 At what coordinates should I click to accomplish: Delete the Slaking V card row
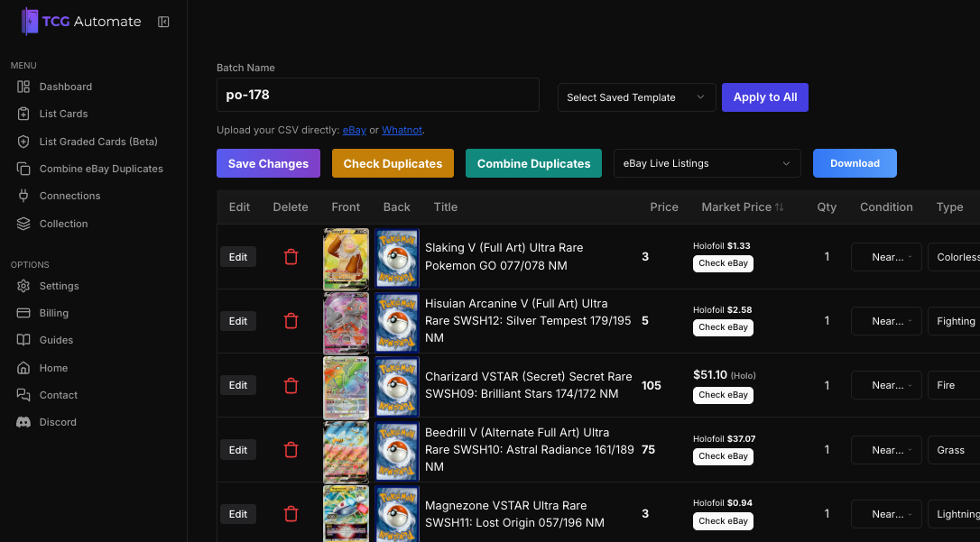291,257
